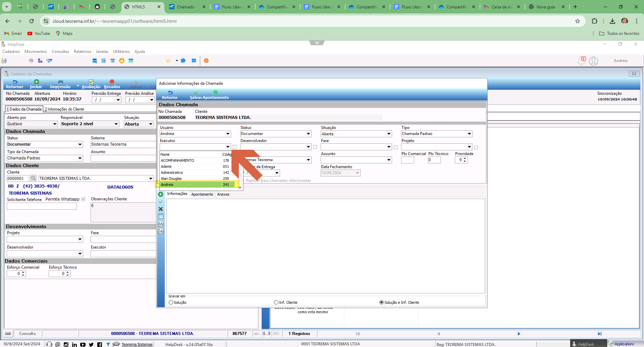This screenshot has width=644, height=347.
Task: Click the customer search magnifier icon
Action: 33,178
